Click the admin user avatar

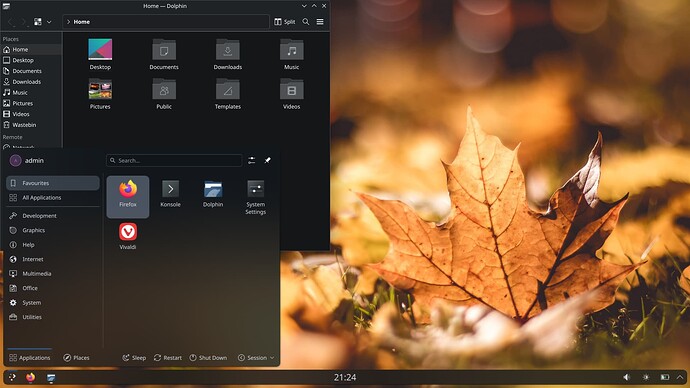[15, 161]
